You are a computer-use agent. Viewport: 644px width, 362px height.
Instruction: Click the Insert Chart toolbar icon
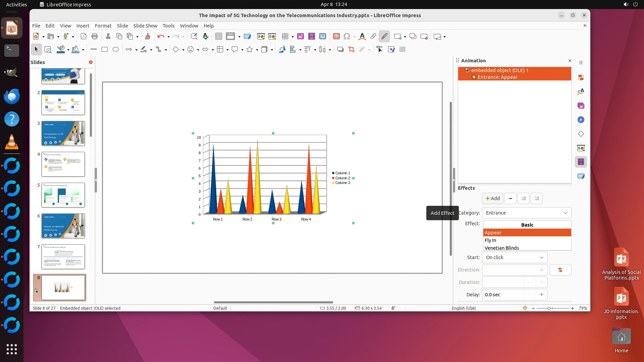(323, 37)
